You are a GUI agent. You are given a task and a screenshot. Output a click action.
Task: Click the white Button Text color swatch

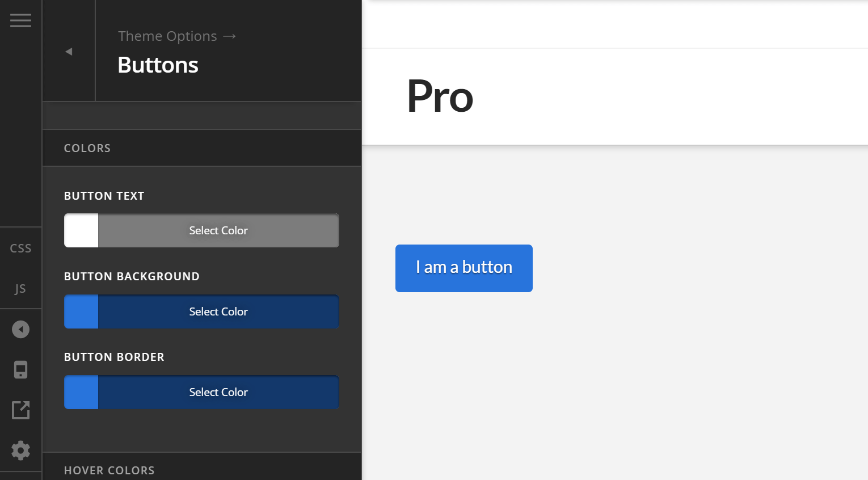81,230
